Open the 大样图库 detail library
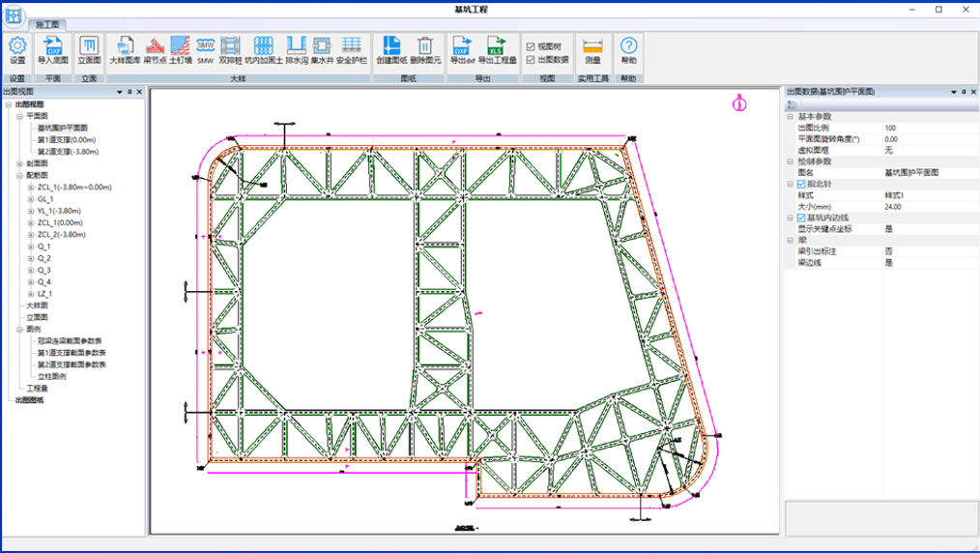 pyautogui.click(x=125, y=46)
